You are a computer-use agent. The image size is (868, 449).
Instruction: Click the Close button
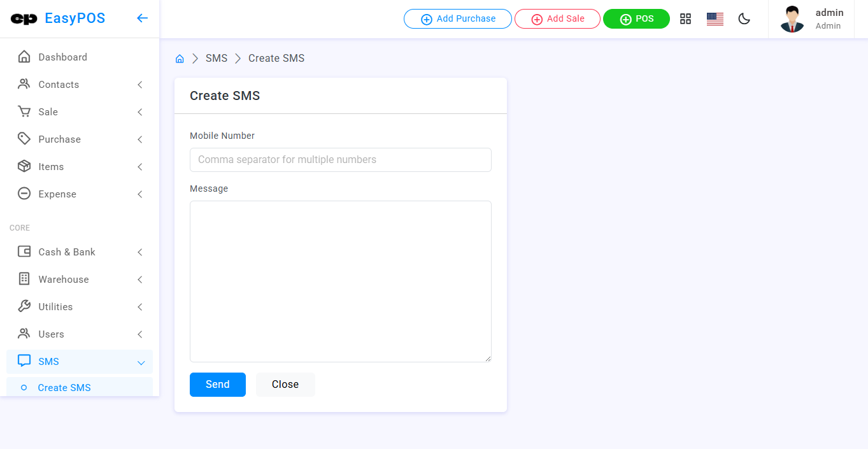pyautogui.click(x=285, y=385)
